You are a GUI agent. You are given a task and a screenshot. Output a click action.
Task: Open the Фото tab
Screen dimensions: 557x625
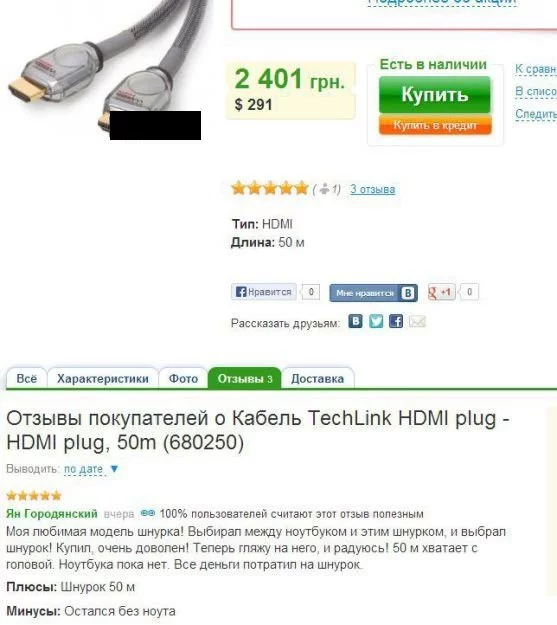pos(183,378)
